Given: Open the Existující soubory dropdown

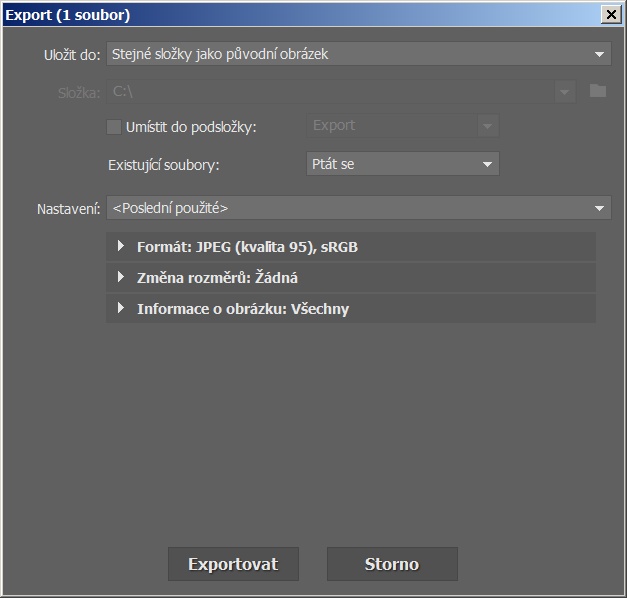Looking at the screenshot, I should point(487,164).
